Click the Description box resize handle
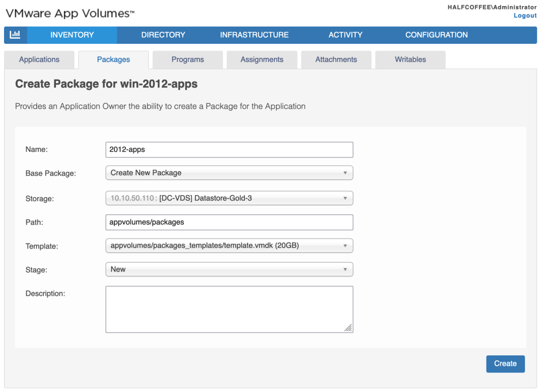This screenshot has height=392, width=544. pyautogui.click(x=349, y=328)
